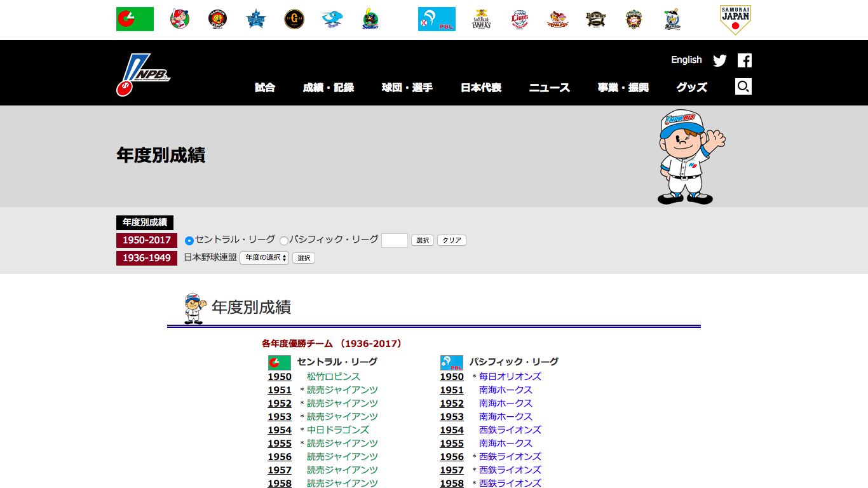Click 毎日オリオンズ team link

point(510,377)
